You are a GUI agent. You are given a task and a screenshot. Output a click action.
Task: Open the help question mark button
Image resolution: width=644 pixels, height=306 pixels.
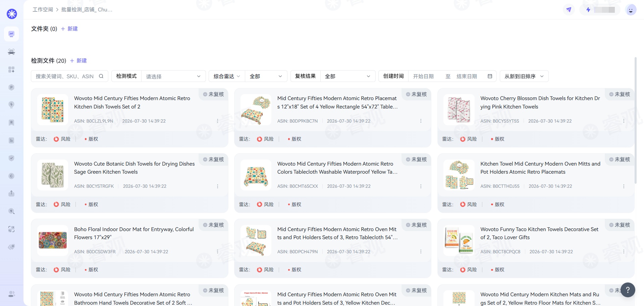point(628,290)
